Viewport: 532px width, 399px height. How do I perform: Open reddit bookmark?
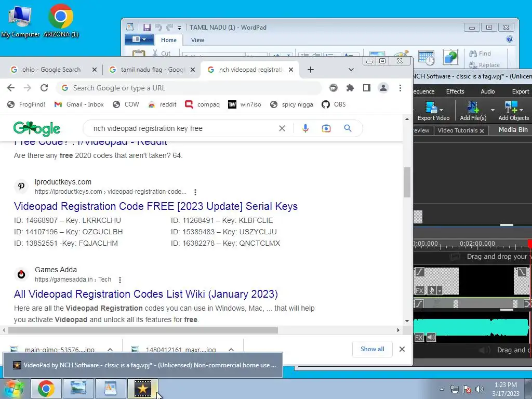pyautogui.click(x=162, y=104)
